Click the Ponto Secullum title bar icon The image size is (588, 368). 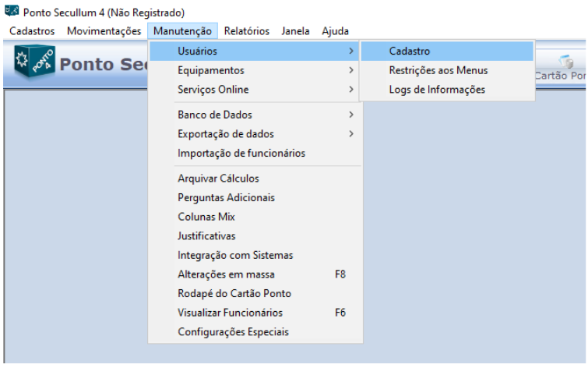(12, 12)
